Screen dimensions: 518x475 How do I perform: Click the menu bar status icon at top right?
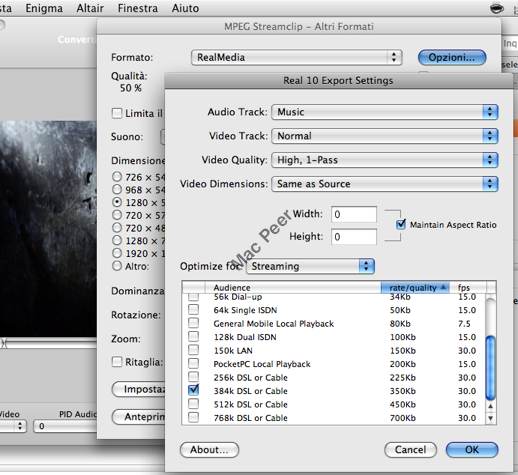(x=496, y=8)
